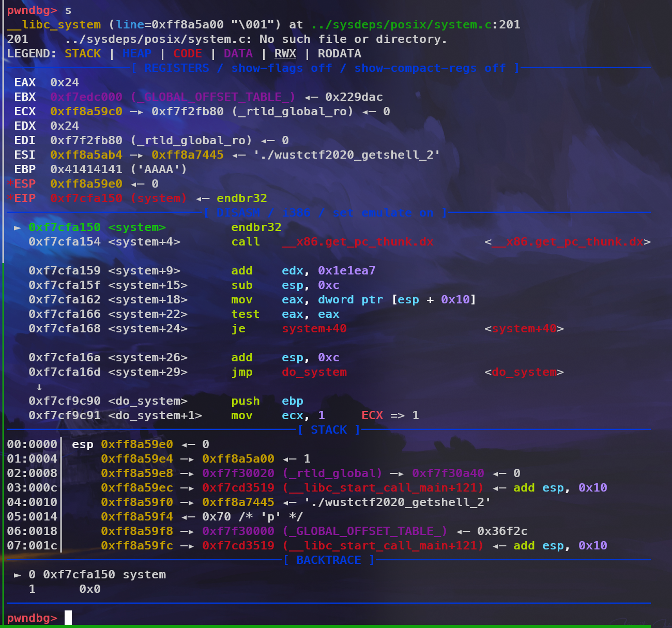Click the REGISTERS section header
Viewport: 672px width, 628px height.
[x=177, y=68]
